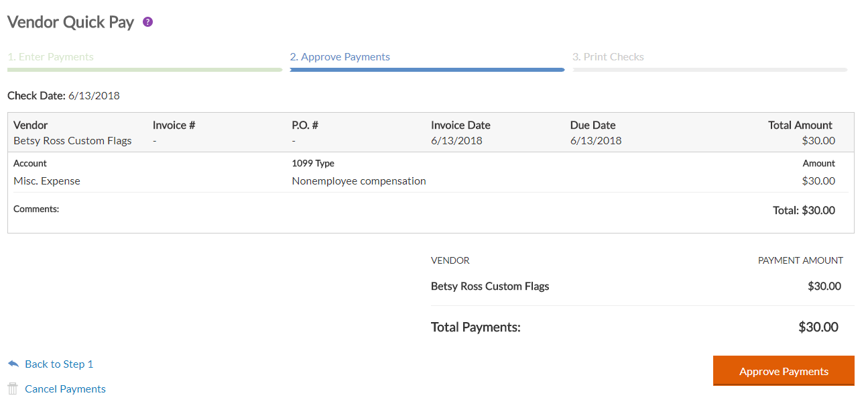This screenshot has height=412, width=868.
Task: Select the Approve Payments step tab
Action: click(x=340, y=57)
